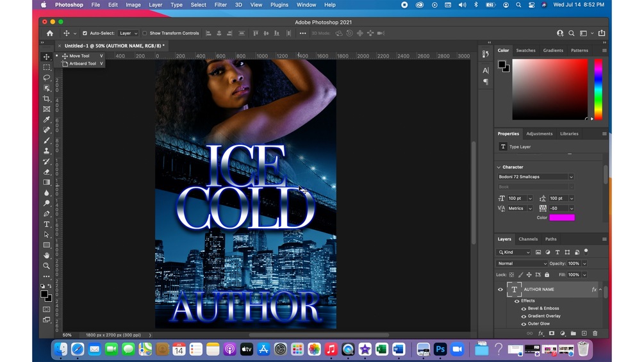The image size is (644, 362).
Task: Select the Eraser tool
Action: coord(46,172)
